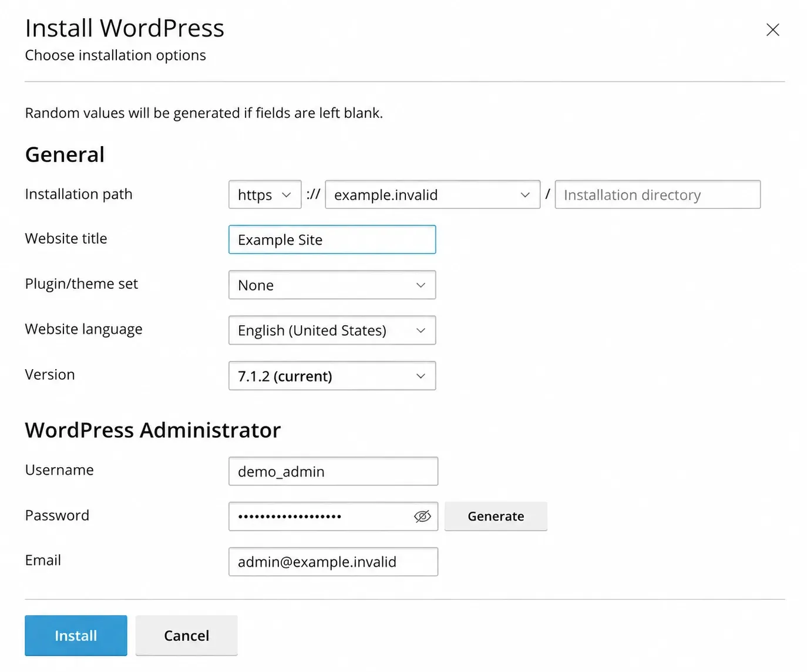Click the 'Website title' label

66,239
